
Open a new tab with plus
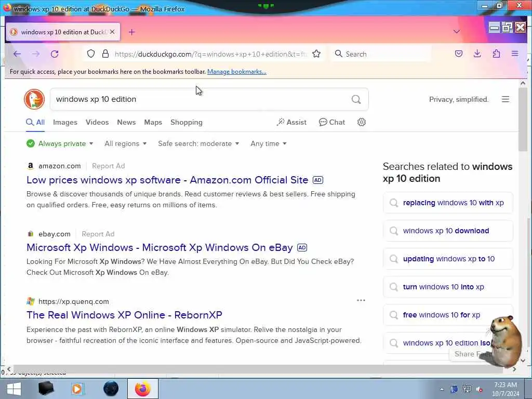point(132,32)
